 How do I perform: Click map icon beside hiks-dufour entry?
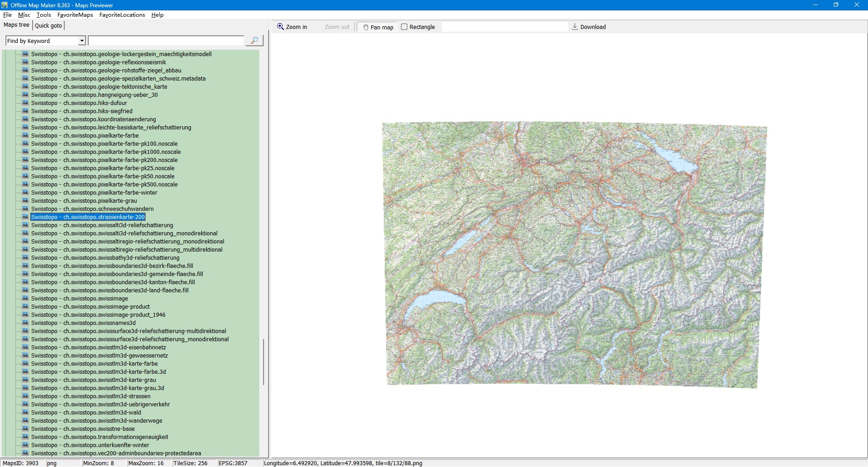click(x=25, y=103)
